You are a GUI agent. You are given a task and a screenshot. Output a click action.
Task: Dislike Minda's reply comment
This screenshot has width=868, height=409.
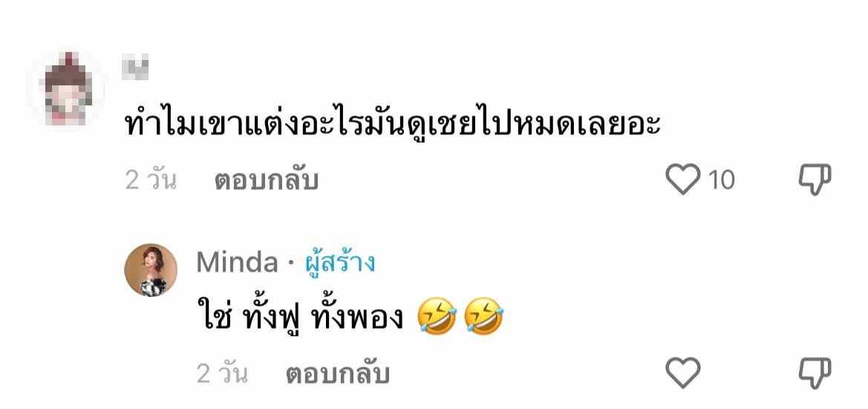pyautogui.click(x=815, y=373)
